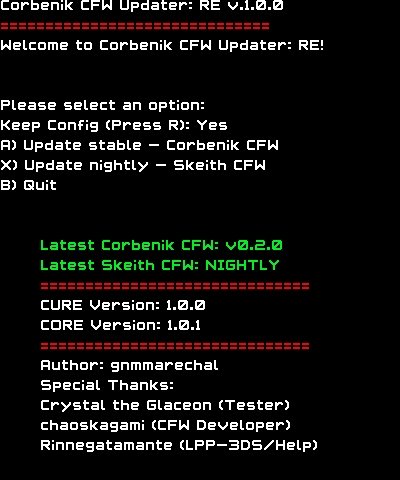Click the Latest Corbenik CFW v0.2.0 line

pos(161,246)
